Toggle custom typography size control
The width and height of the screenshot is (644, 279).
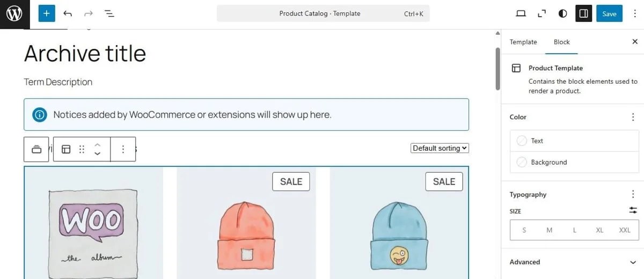pyautogui.click(x=633, y=210)
